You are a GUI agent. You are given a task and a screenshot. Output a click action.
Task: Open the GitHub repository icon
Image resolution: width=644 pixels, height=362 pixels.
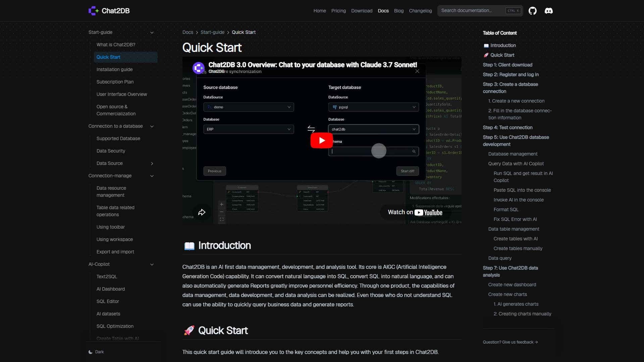(x=532, y=11)
